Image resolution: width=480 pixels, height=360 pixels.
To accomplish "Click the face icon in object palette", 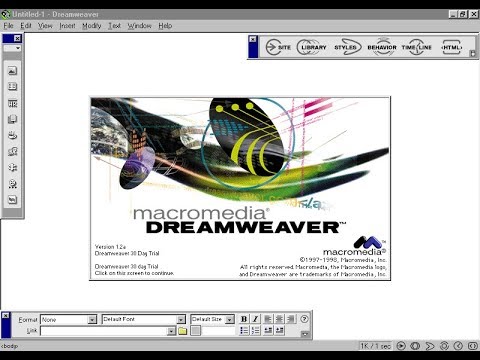I will point(12,184).
